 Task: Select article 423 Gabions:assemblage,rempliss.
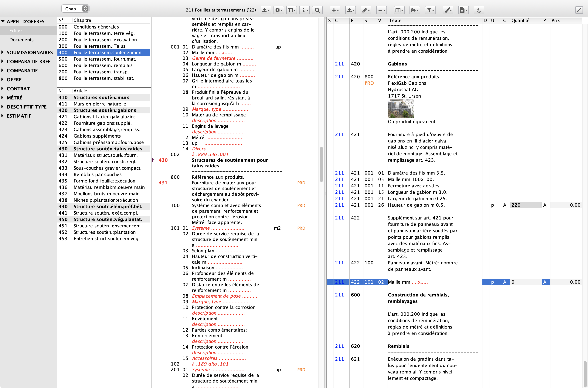click(x=104, y=129)
